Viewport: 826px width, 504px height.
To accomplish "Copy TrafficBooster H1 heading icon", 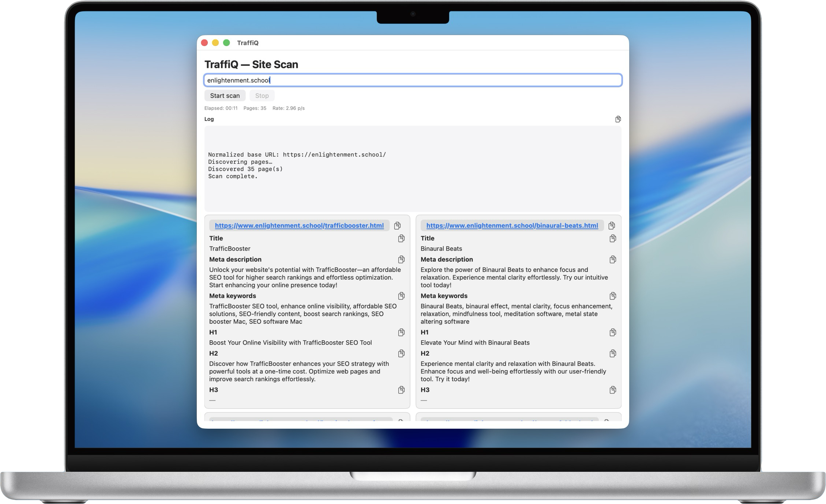I will pyautogui.click(x=401, y=332).
